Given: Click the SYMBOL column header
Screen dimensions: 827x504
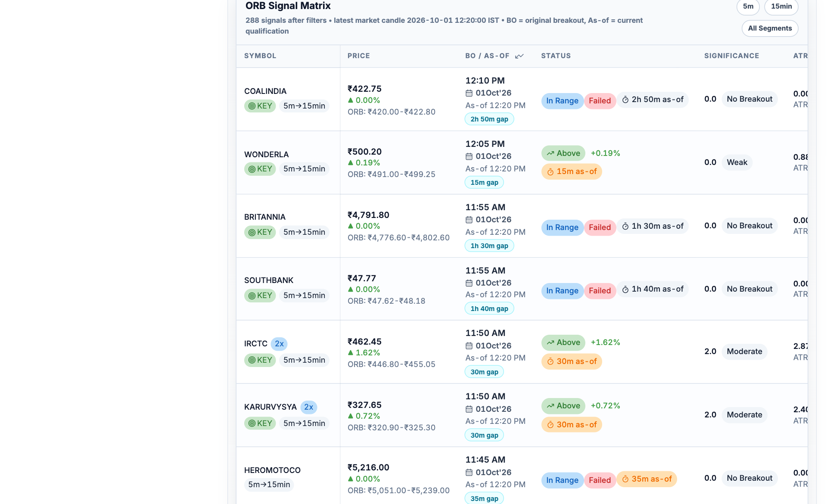Looking at the screenshot, I should (x=260, y=56).
